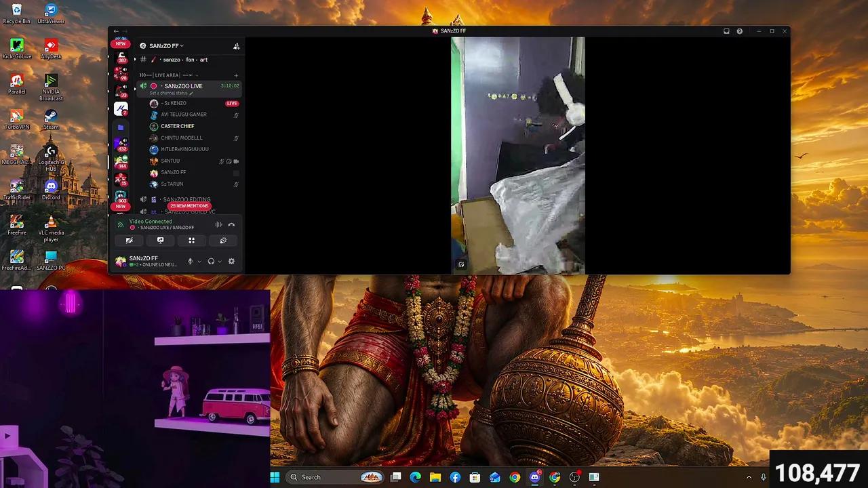Open the SANzZO FF server dropdown header
Image resolution: width=868 pixels, height=488 pixels.
(x=162, y=46)
